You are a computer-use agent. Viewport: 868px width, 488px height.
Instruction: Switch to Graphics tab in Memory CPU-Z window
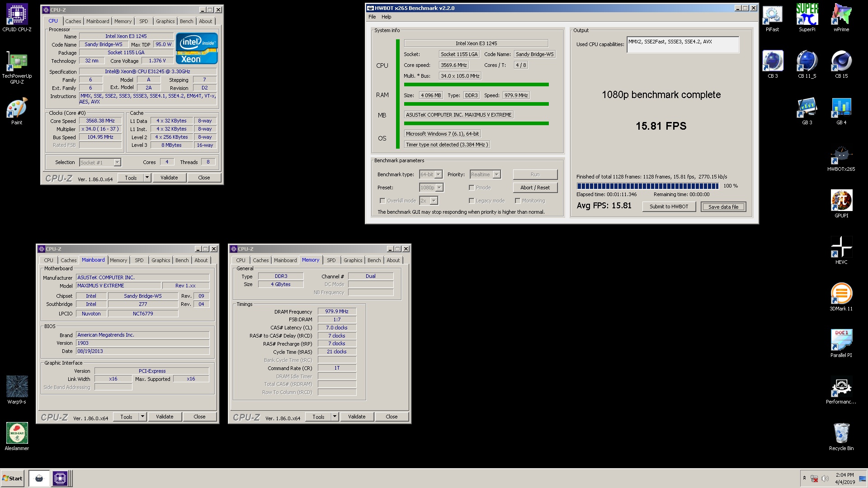click(x=353, y=260)
